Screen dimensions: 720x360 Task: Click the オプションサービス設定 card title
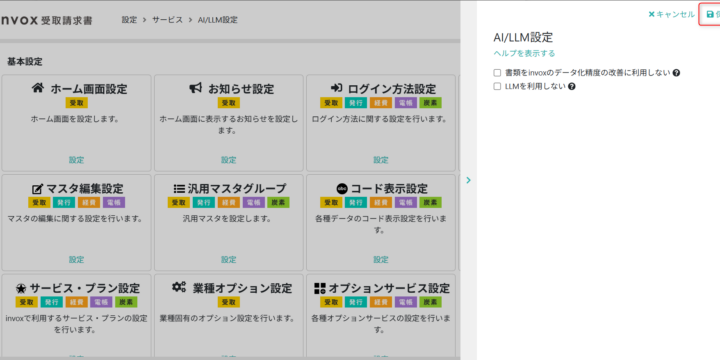tap(389, 288)
